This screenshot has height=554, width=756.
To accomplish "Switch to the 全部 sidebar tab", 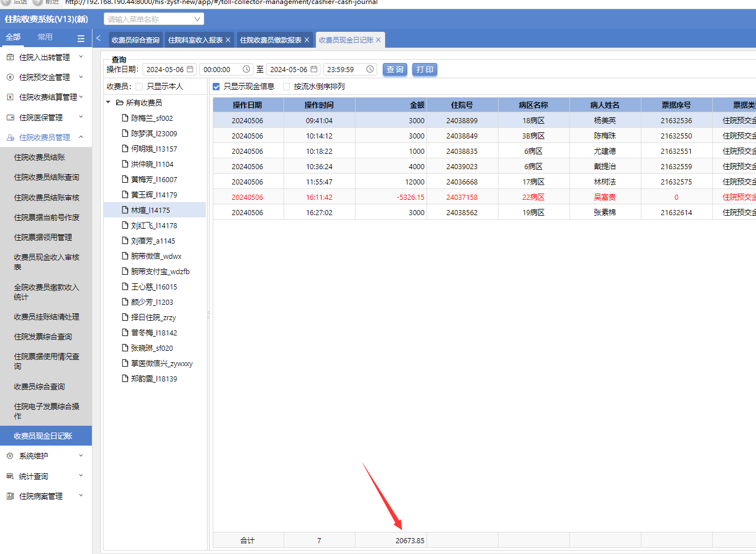I will [13, 37].
